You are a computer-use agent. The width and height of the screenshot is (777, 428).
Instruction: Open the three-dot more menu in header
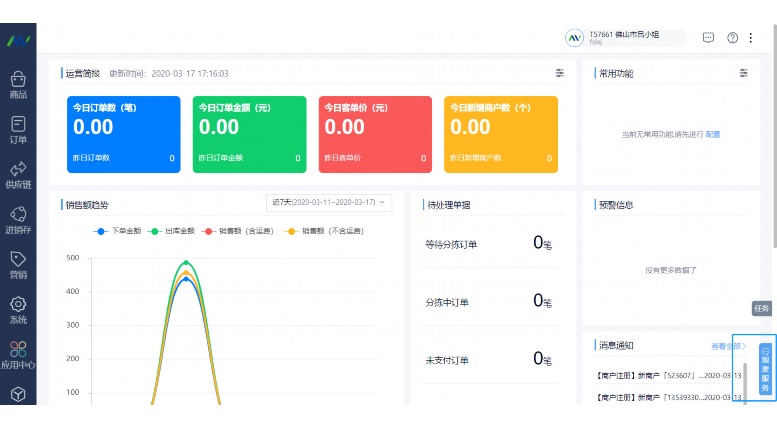click(x=751, y=38)
